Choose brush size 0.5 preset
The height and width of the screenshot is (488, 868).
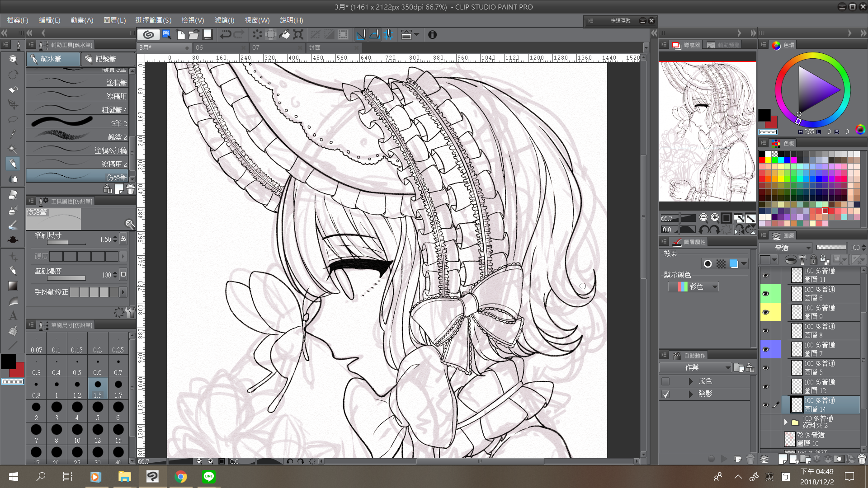point(77,366)
